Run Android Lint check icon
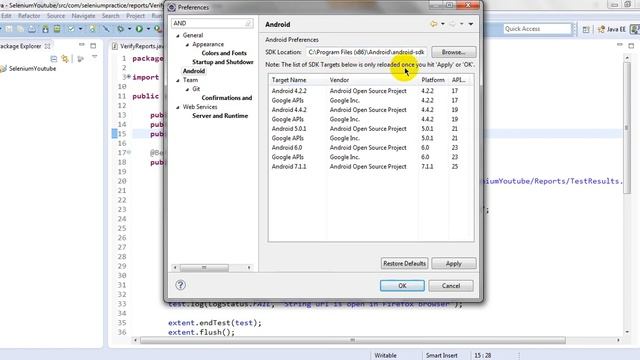 click(71, 29)
